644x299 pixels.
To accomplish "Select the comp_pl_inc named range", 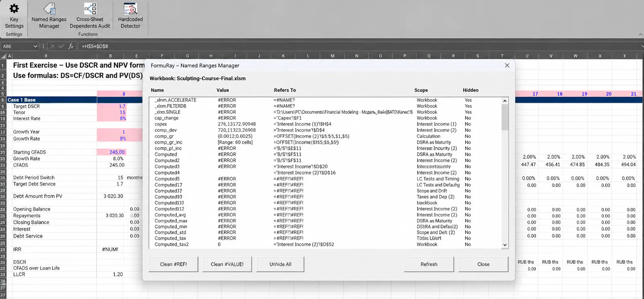I will pyautogui.click(x=325, y=148).
